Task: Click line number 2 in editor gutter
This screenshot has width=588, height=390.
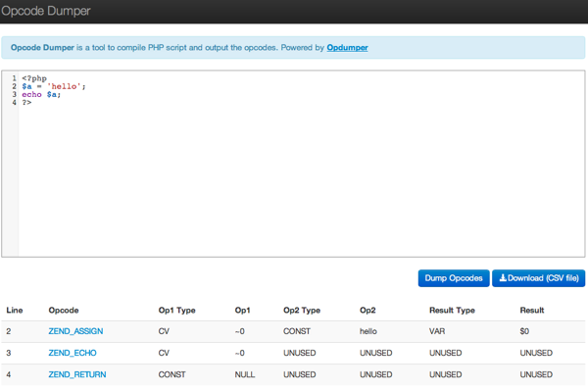Action: point(14,86)
